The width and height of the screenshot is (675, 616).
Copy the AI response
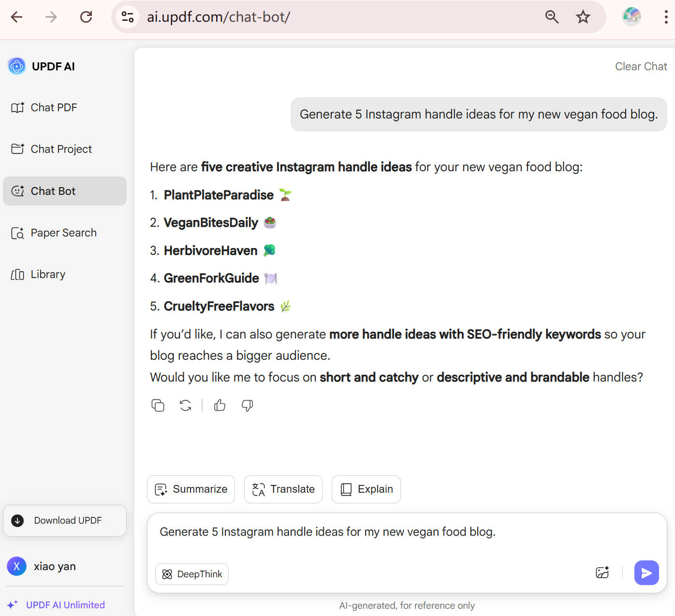pyautogui.click(x=158, y=405)
